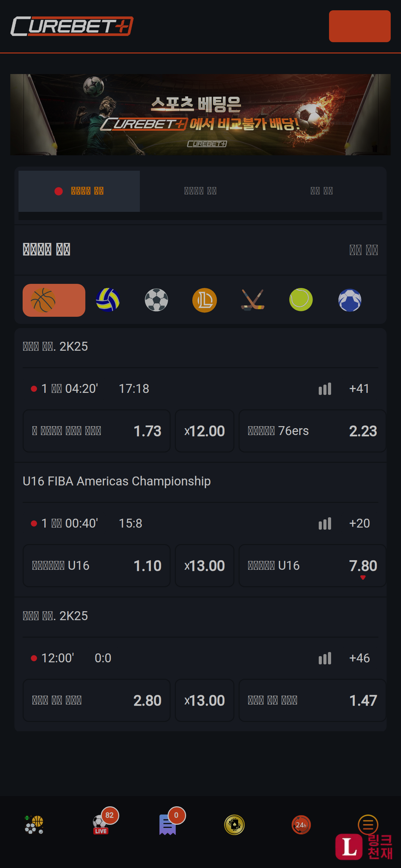Screen dimensions: 401x868
Task: Select the basketball sport filter
Action: point(54,300)
